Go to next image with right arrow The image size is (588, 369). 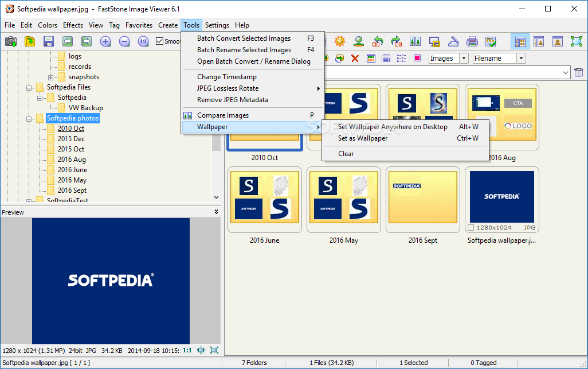[x=86, y=41]
